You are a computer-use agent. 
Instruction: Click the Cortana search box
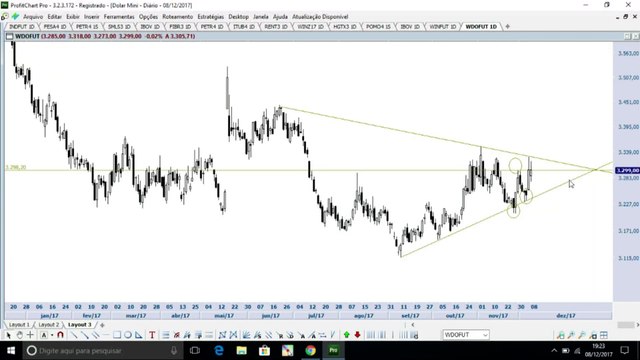[102, 350]
